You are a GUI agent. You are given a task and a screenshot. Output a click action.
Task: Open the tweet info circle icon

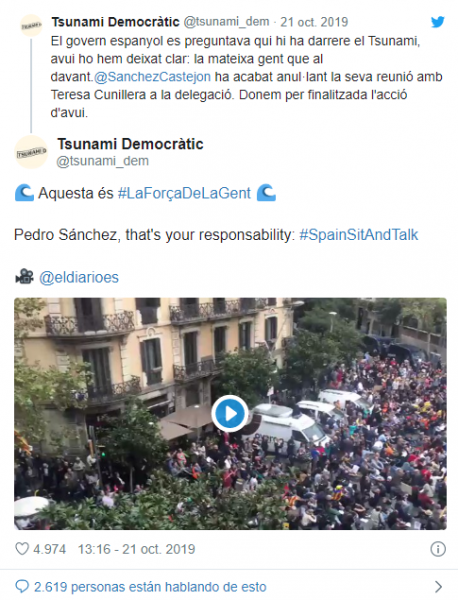click(438, 549)
